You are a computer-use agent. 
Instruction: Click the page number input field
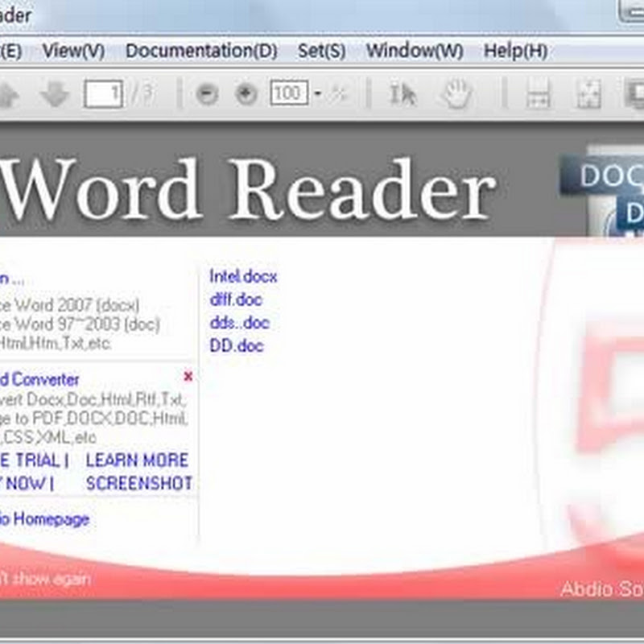103,93
